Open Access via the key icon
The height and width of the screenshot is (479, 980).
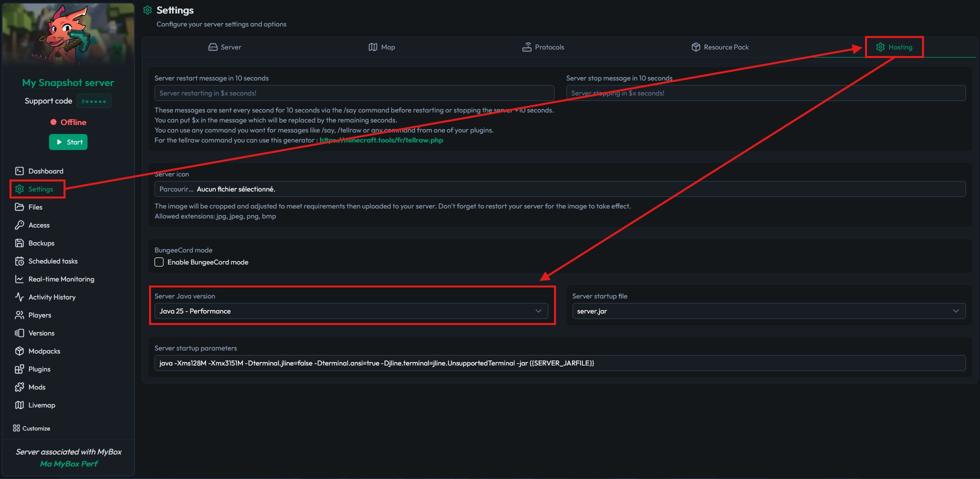[19, 225]
